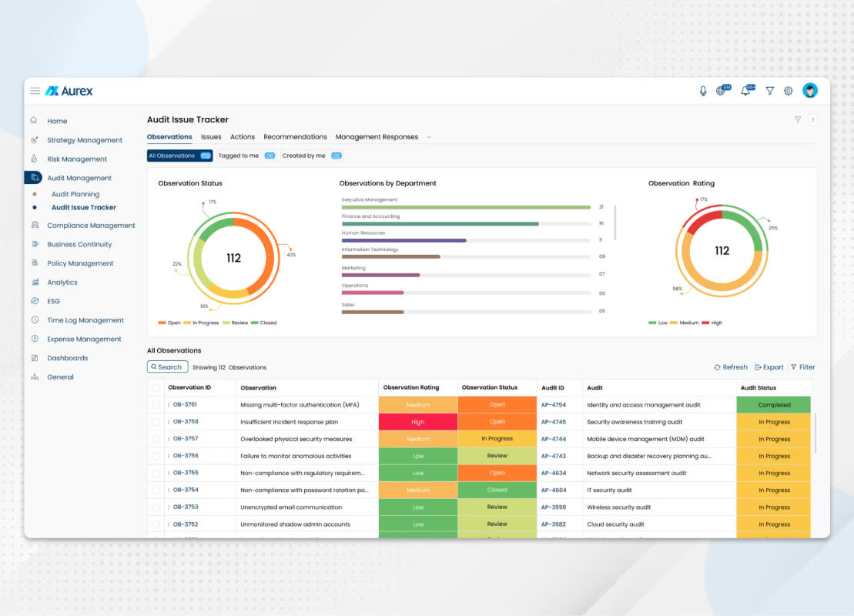Click the Expense Management sidebar icon
Screen dimensions: 854x616
pyautogui.click(x=35, y=339)
